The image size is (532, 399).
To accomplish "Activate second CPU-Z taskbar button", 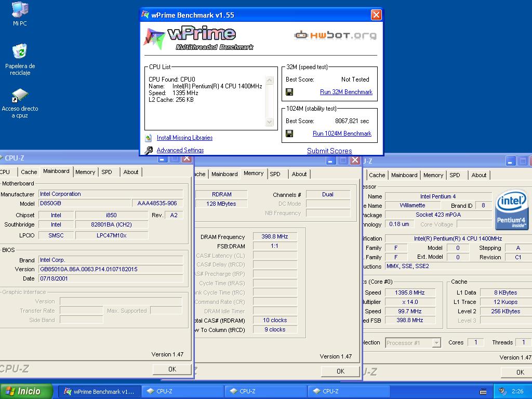I will tap(265, 392).
